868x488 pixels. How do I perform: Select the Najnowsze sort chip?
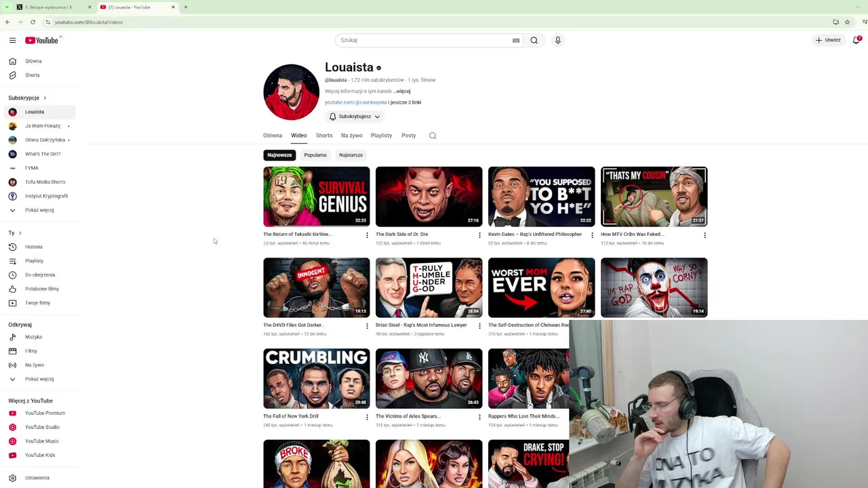[x=279, y=155]
